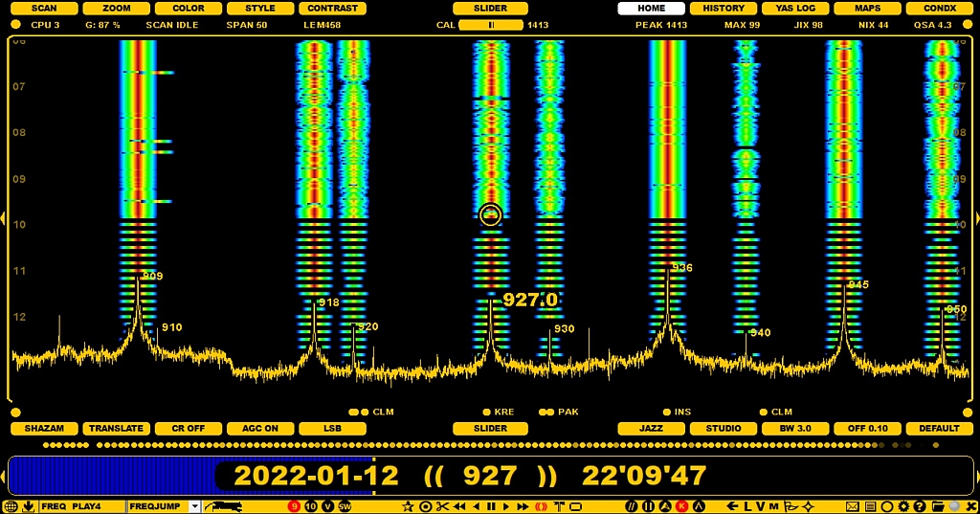This screenshot has width=980, height=514.
Task: Open the MAPS tab
Action: coord(869,9)
